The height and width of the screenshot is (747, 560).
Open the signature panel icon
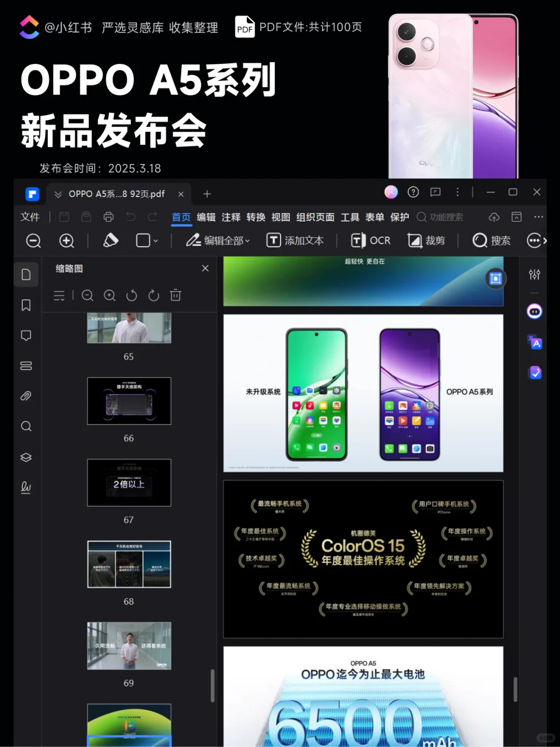click(26, 487)
